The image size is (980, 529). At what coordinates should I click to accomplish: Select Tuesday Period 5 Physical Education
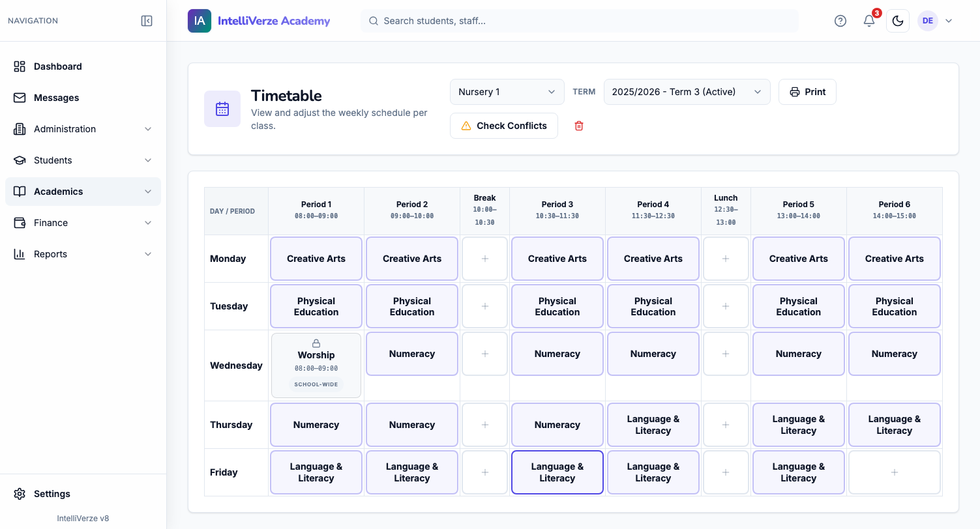click(799, 306)
